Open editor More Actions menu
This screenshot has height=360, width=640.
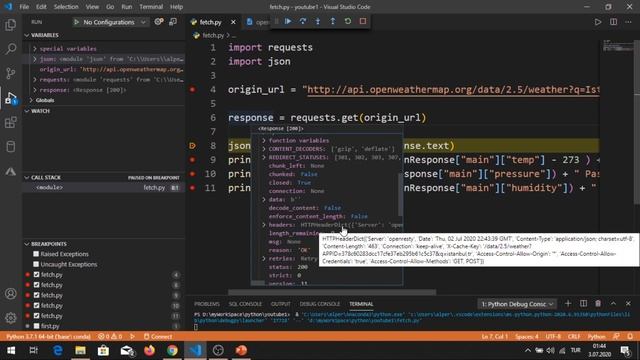pos(628,22)
